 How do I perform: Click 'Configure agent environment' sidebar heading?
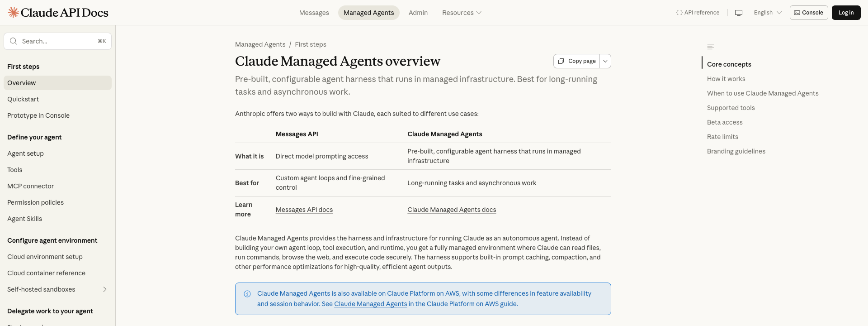click(x=52, y=240)
